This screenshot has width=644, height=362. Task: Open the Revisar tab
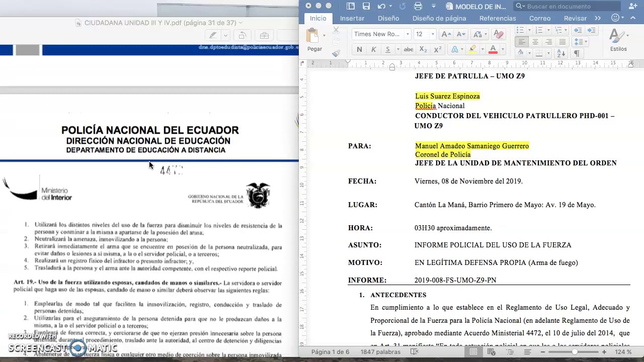click(575, 18)
